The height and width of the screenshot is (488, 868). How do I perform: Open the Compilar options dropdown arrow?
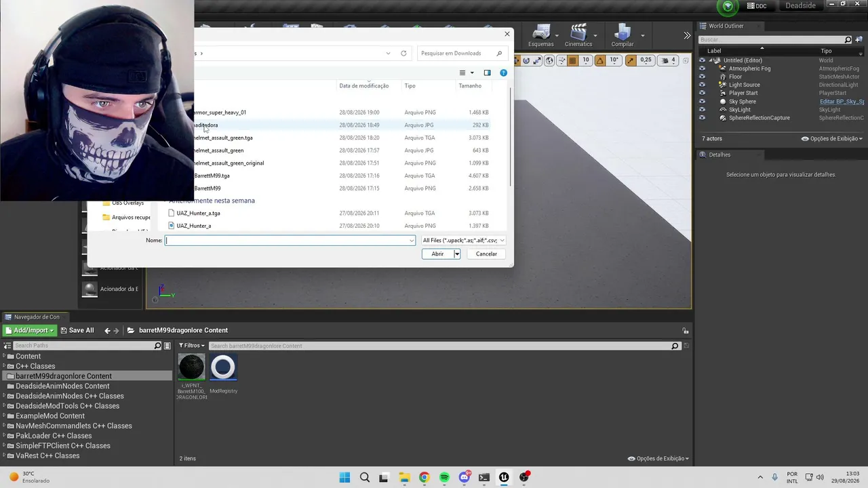pos(642,36)
